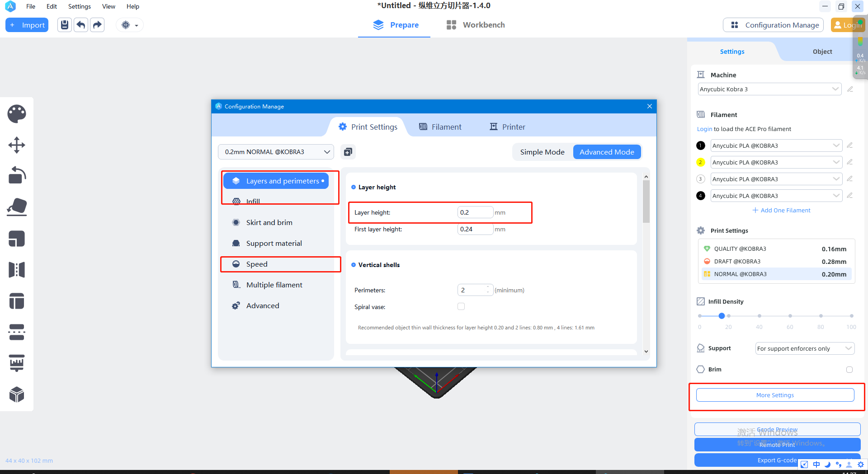Select the Cut tool with dashed line
The image size is (868, 474).
17,332
